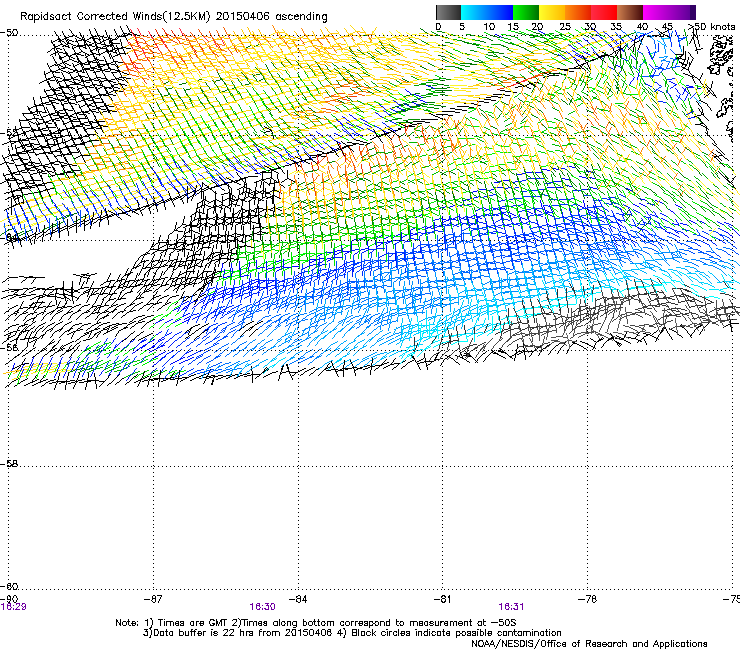Viewport: 740px width, 650px height.
Task: Click the '15' label under the legend
Action: pyautogui.click(x=513, y=27)
